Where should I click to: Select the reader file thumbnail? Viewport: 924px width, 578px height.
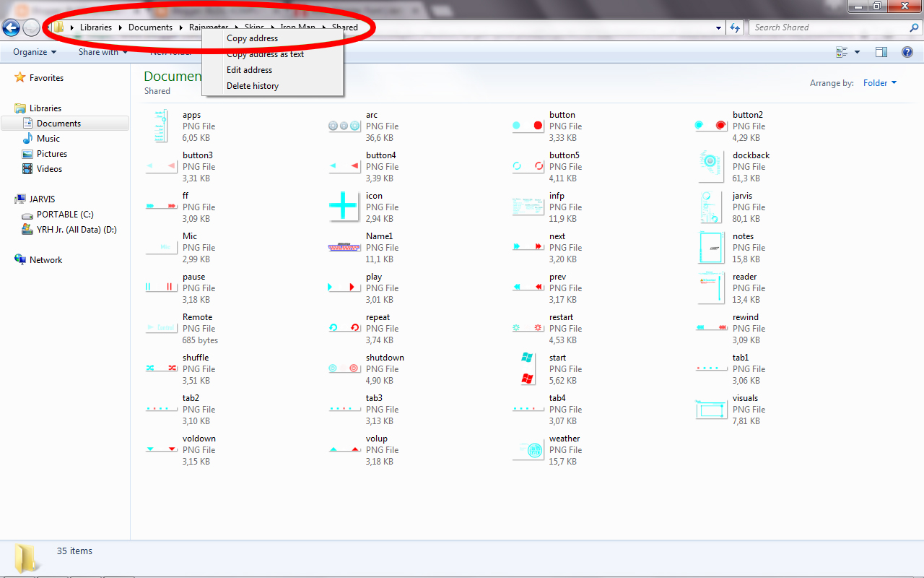[710, 288]
